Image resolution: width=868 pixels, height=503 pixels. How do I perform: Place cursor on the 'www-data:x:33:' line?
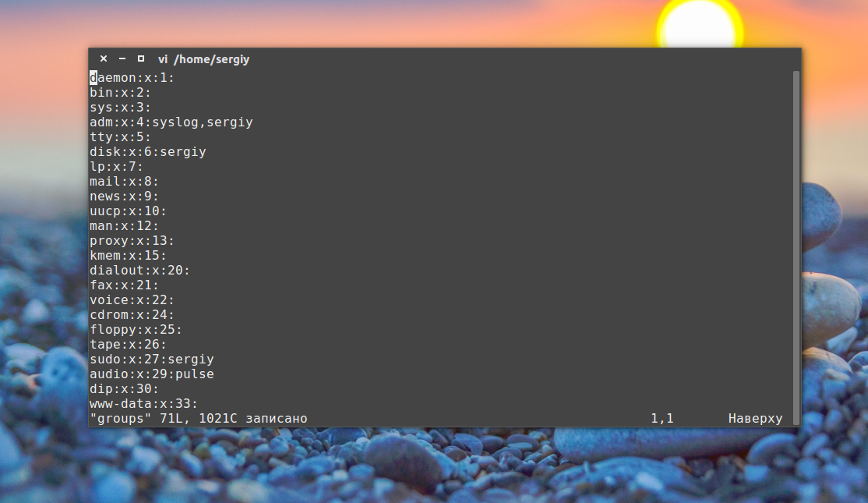pyautogui.click(x=143, y=403)
